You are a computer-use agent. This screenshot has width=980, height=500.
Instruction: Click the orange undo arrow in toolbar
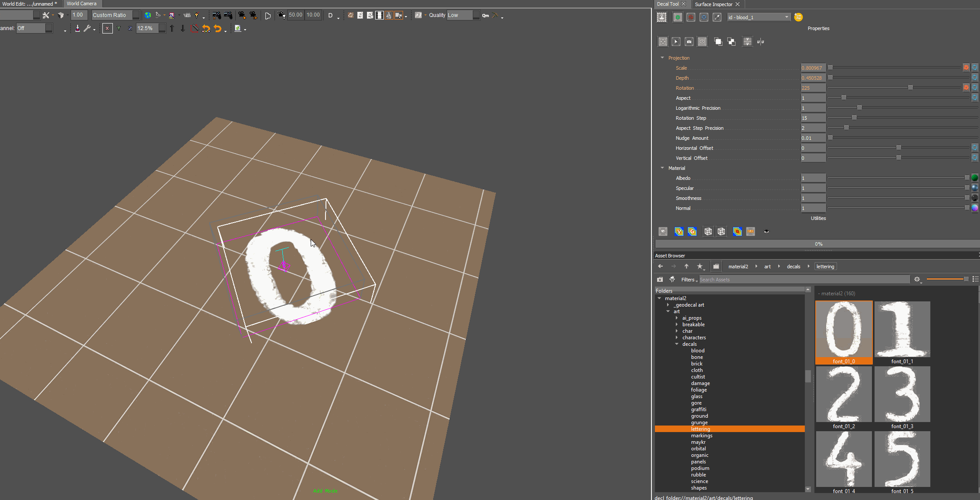217,29
